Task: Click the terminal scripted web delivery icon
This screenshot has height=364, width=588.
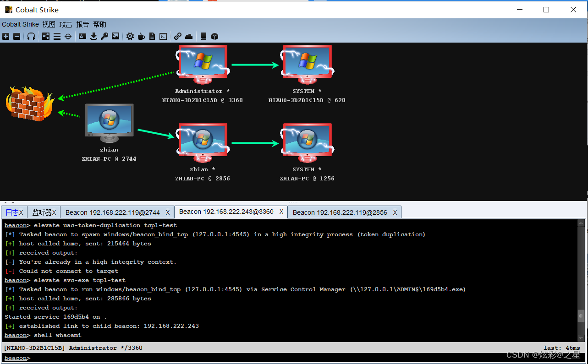Action: (x=163, y=36)
